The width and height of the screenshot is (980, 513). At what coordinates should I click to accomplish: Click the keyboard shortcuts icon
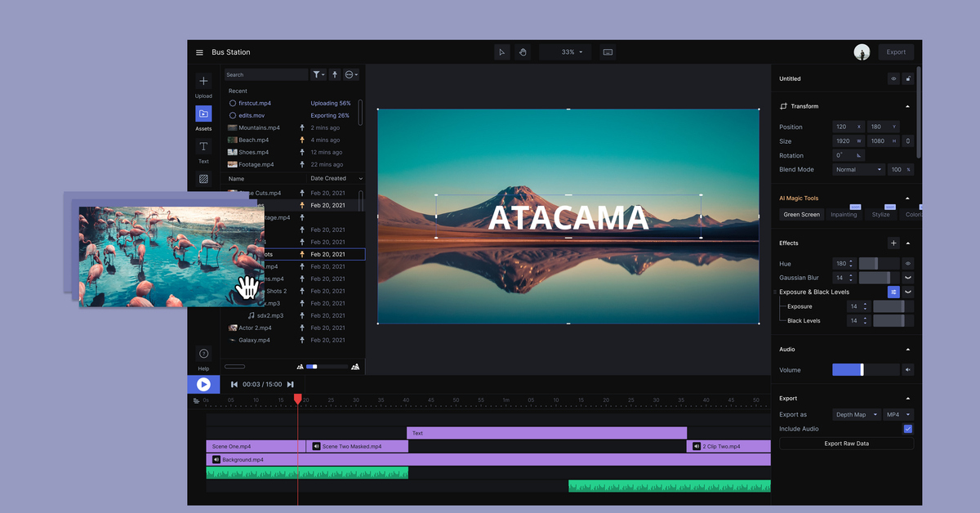608,52
